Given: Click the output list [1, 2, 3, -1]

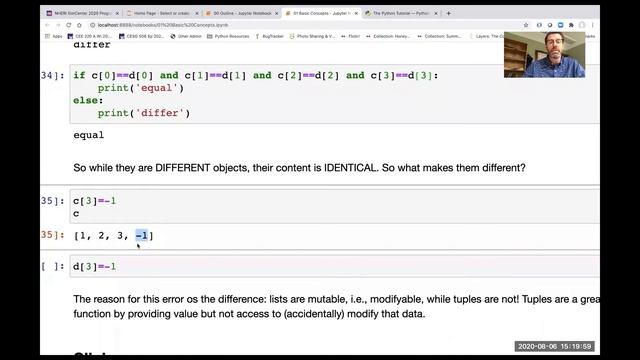Looking at the screenshot, I should click(x=113, y=236).
